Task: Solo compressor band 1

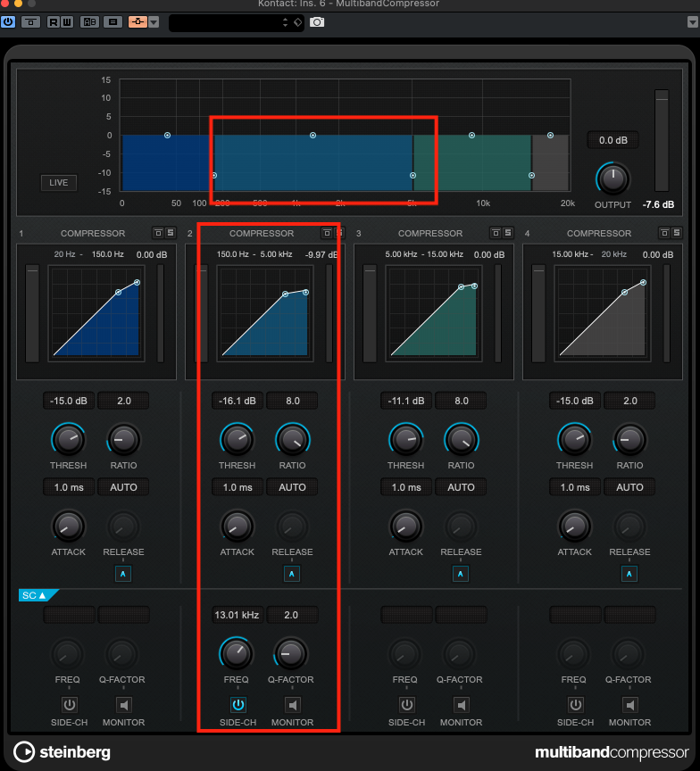Action: 171,233
